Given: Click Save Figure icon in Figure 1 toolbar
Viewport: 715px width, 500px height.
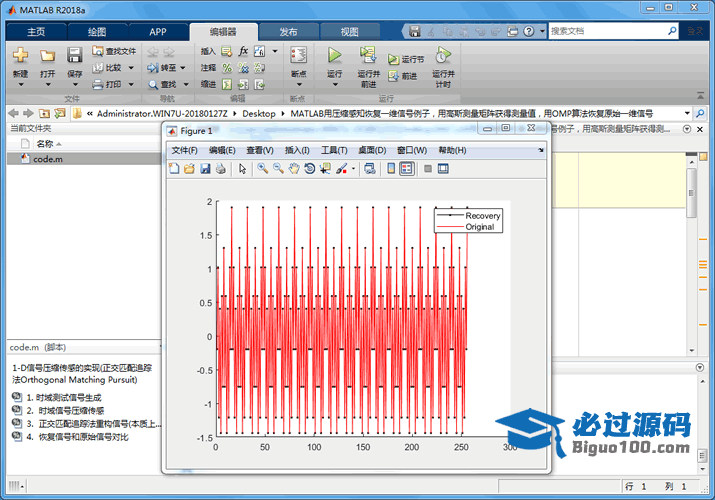Looking at the screenshot, I should pyautogui.click(x=205, y=169).
